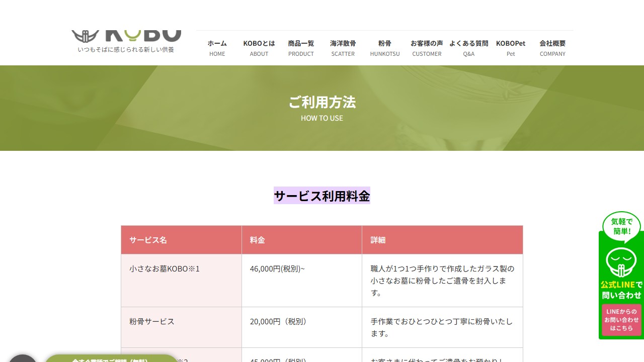Visit よくある質問 Q&A page
Image resolution: width=644 pixels, height=362 pixels.
(x=469, y=48)
